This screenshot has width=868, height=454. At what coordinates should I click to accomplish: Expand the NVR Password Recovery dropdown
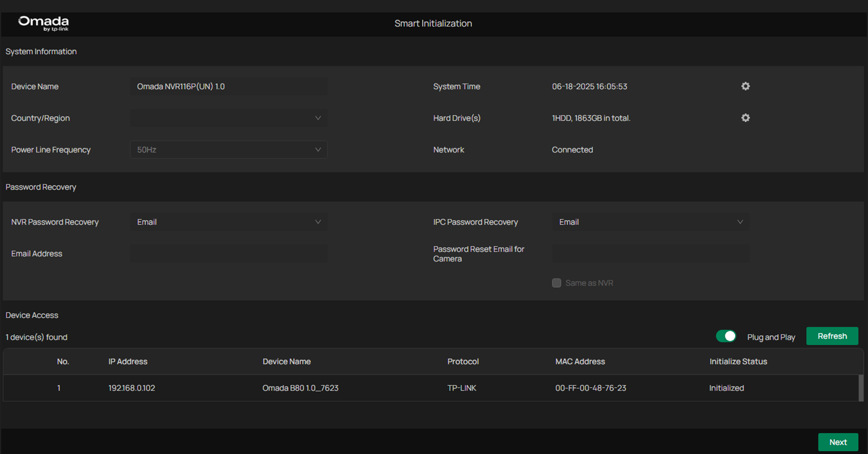[229, 222]
